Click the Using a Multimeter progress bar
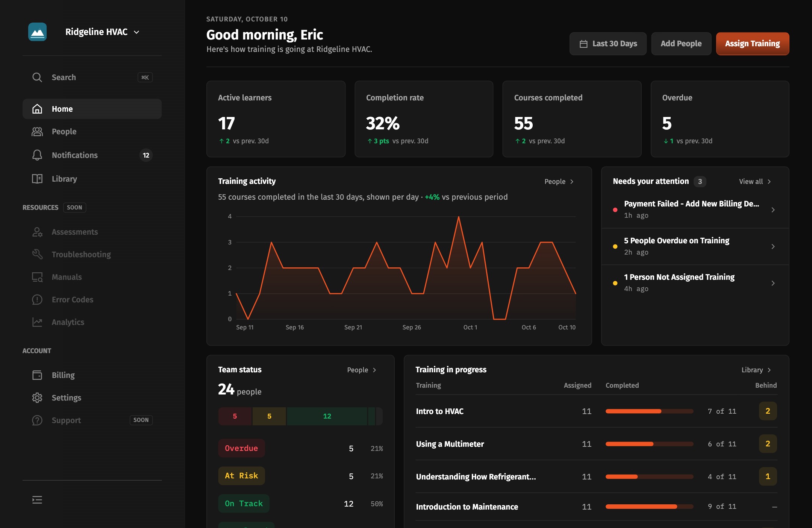 [x=649, y=444]
